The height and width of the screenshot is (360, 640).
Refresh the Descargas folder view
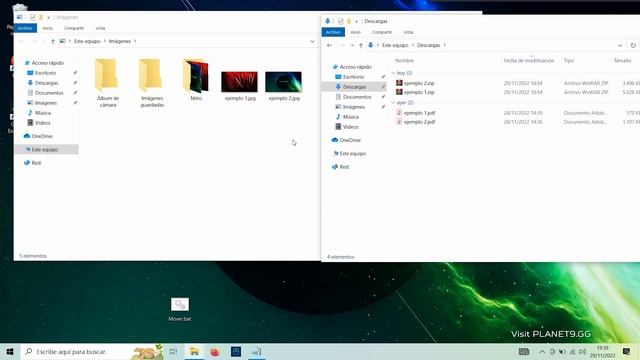[x=633, y=45]
